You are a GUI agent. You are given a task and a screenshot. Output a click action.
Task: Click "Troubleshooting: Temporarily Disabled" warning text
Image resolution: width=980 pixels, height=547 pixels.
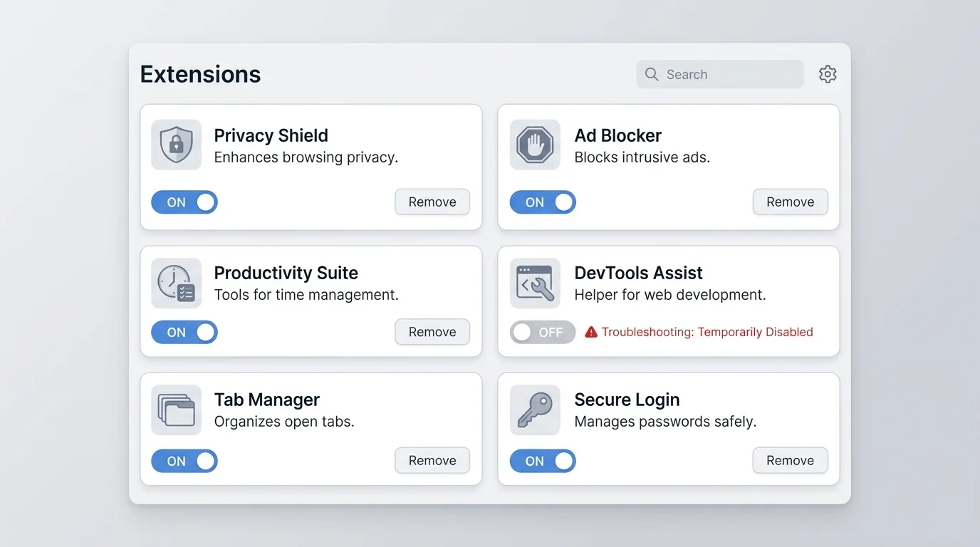point(707,332)
